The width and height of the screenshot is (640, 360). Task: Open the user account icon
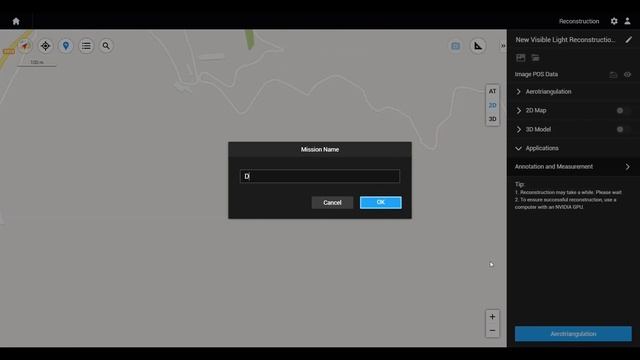(627, 21)
